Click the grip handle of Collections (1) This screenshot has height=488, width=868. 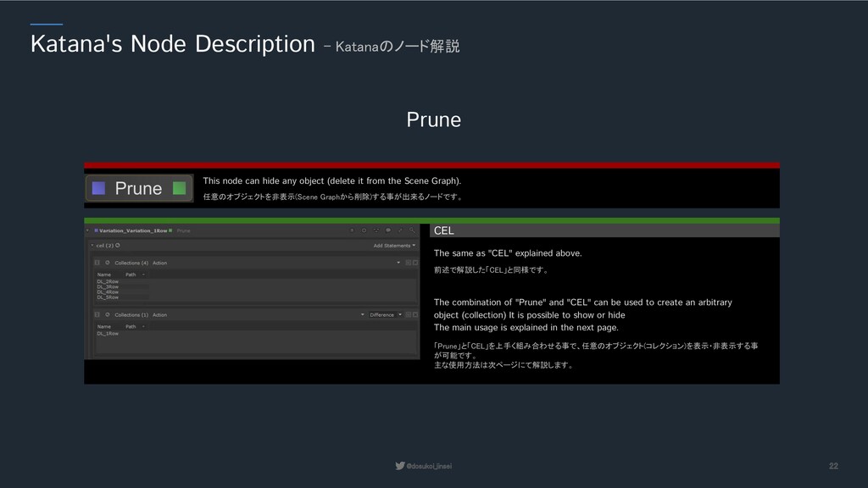click(97, 315)
